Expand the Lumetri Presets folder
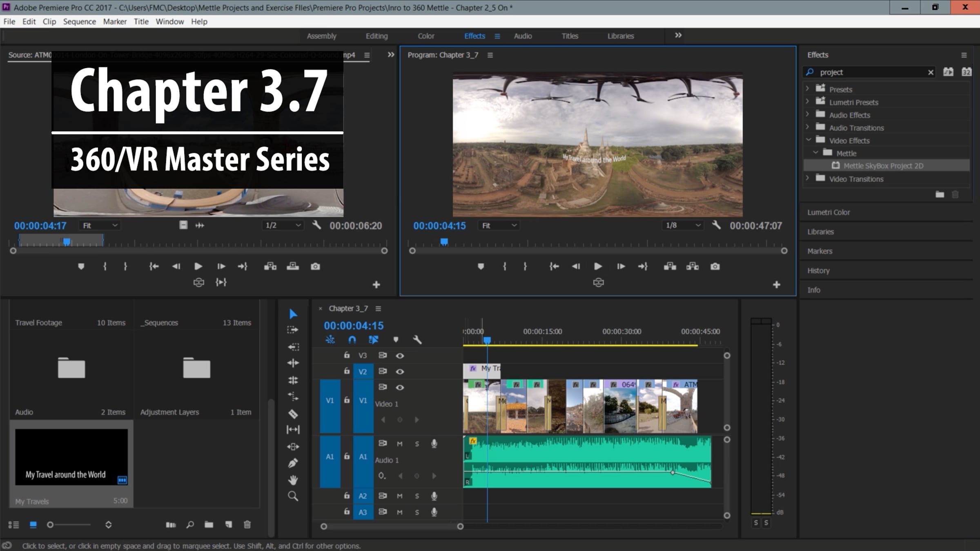The height and width of the screenshot is (551, 980). tap(807, 102)
